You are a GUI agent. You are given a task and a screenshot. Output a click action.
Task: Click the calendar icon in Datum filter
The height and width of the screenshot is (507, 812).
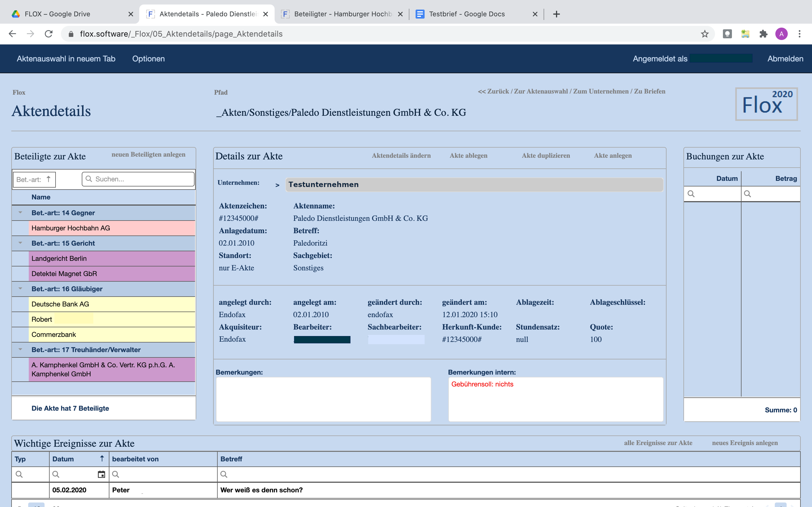101,474
